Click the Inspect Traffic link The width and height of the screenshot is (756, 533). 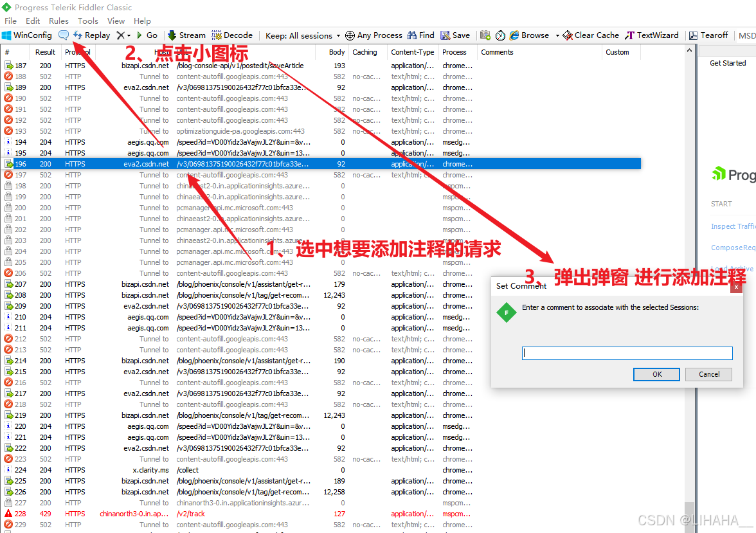733,226
